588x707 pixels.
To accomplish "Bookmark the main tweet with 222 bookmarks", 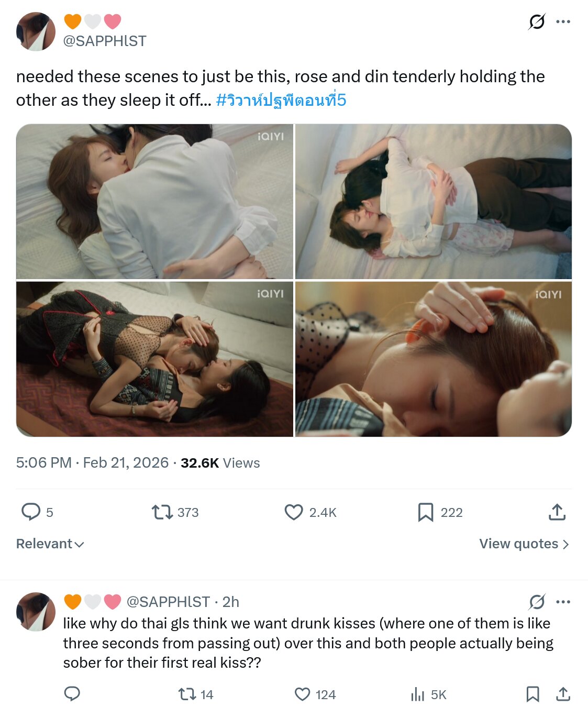I will pyautogui.click(x=425, y=512).
